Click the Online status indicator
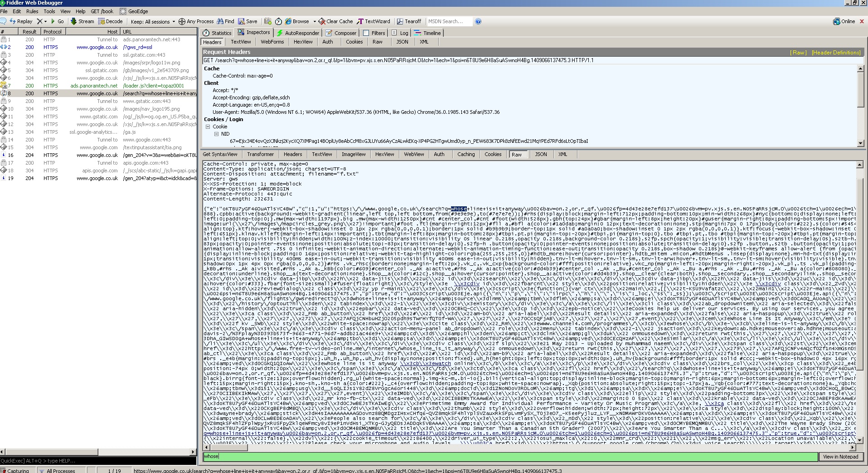This screenshot has width=868, height=473. pos(844,21)
